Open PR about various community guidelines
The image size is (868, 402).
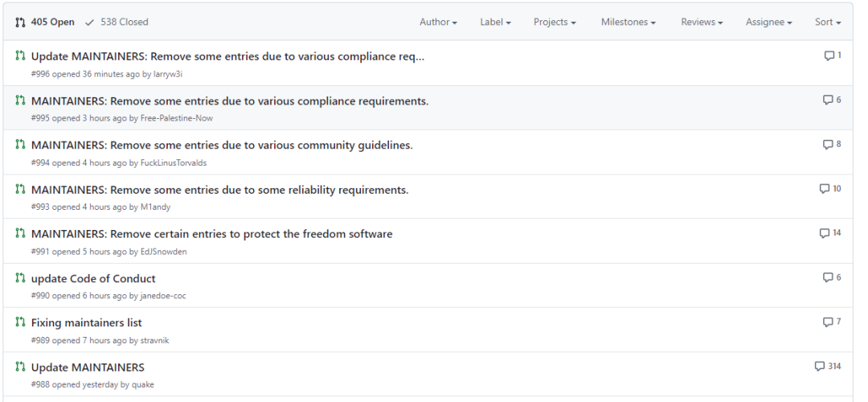point(222,146)
